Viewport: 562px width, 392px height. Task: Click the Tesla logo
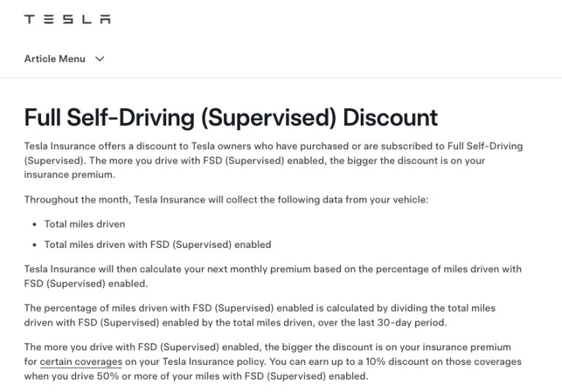click(x=67, y=19)
